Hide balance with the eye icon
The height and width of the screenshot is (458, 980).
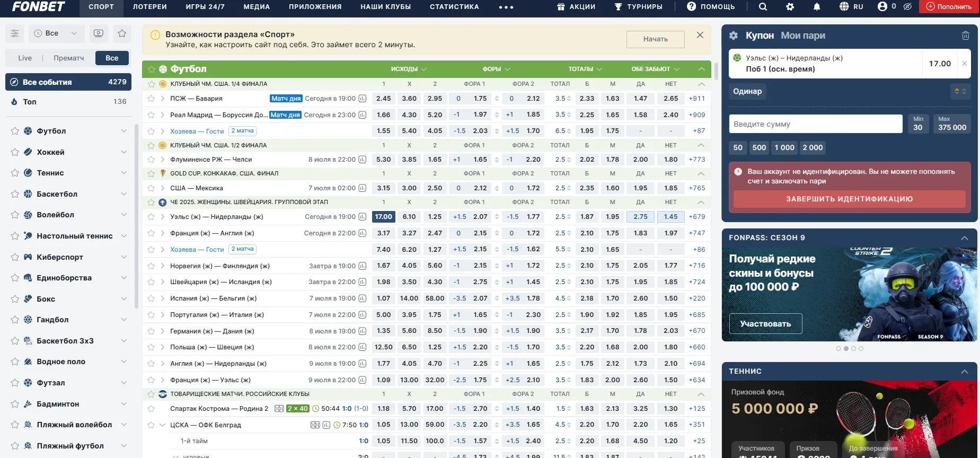point(907,7)
